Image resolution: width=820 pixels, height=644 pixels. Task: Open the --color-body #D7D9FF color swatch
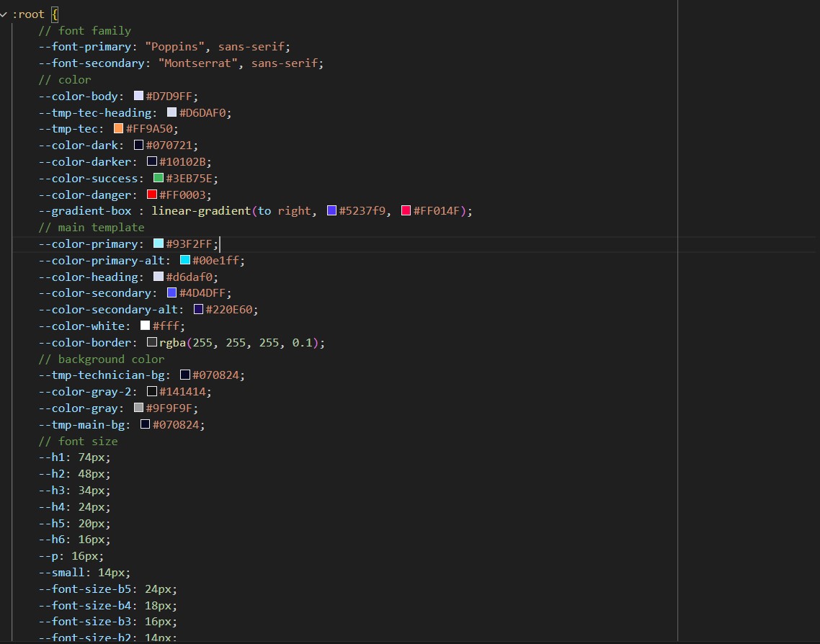click(139, 96)
